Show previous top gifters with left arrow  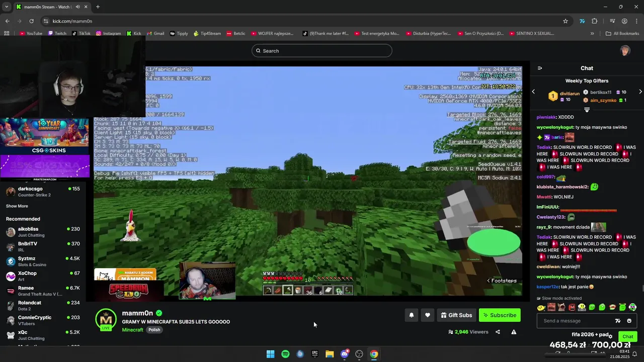(533, 92)
